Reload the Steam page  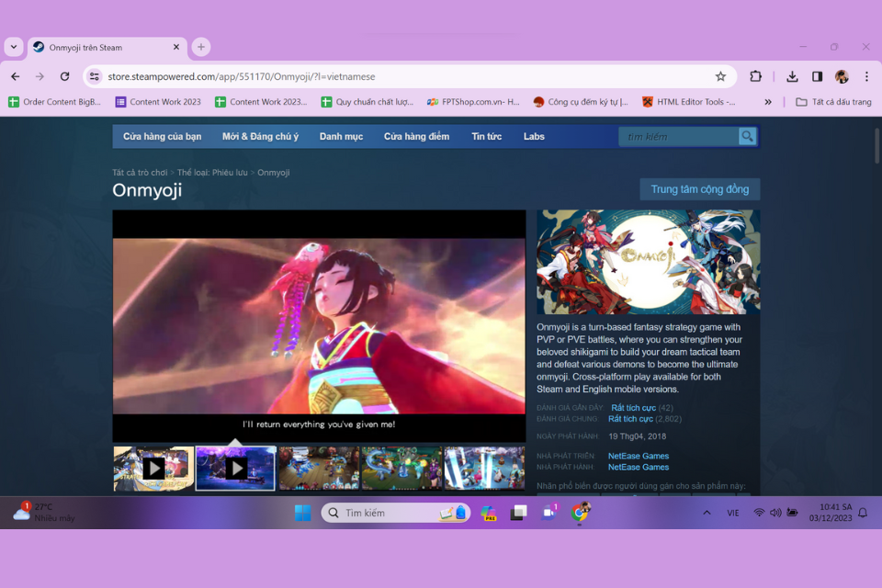coord(64,76)
